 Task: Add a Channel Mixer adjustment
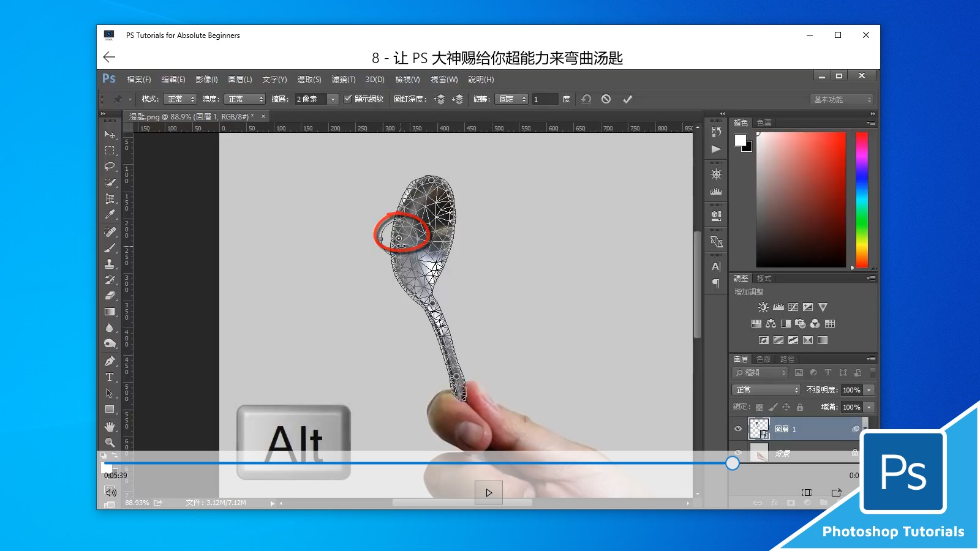815,324
